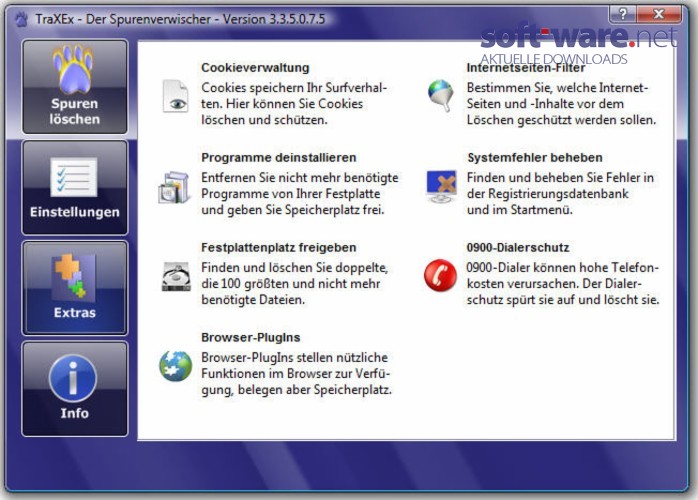Click text 'und im Startmenü.'
The width and height of the screenshot is (698, 500).
[x=519, y=210]
